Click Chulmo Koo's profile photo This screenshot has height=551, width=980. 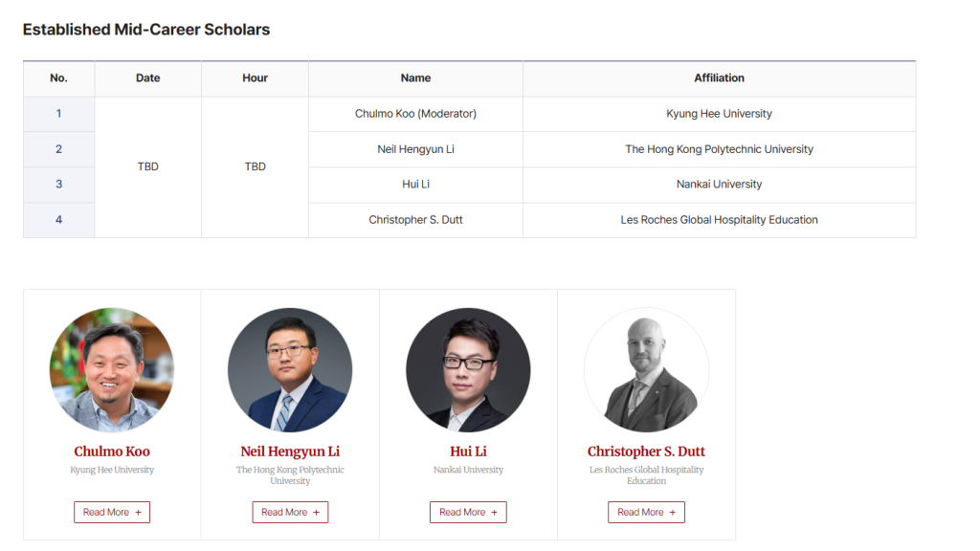pyautogui.click(x=112, y=369)
